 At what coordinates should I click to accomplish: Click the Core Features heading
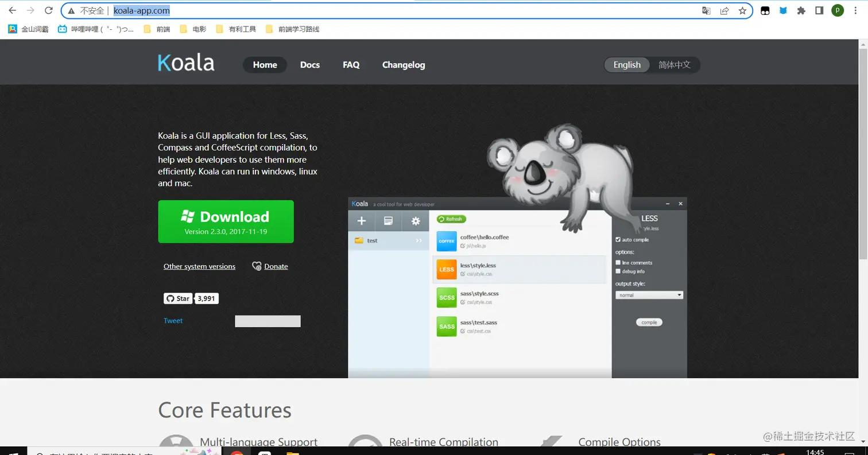224,410
